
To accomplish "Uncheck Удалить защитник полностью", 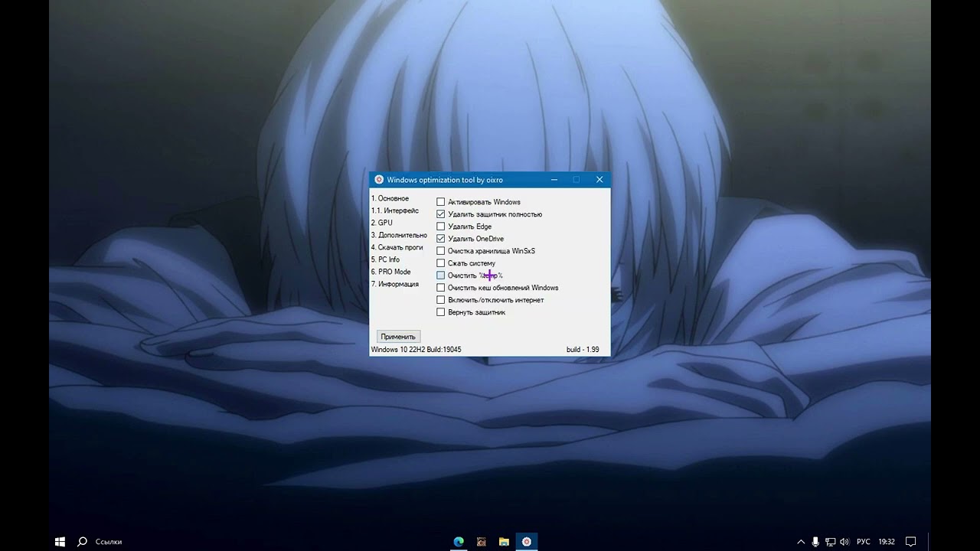I will 441,214.
